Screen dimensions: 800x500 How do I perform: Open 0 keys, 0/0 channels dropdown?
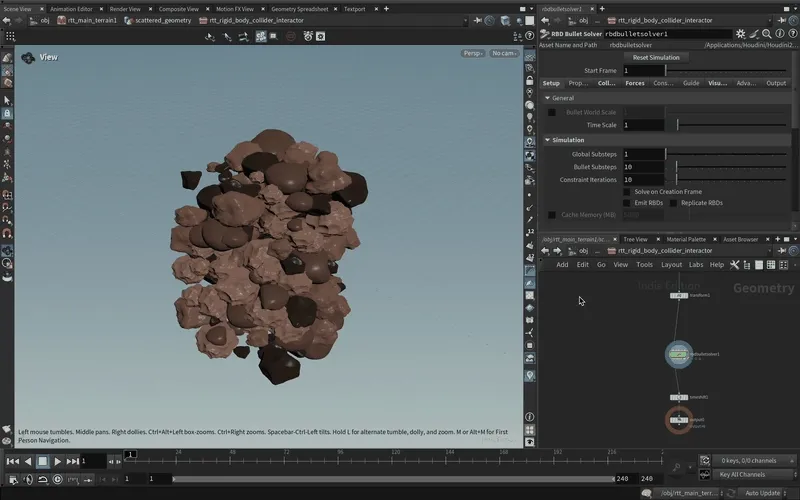click(x=755, y=461)
